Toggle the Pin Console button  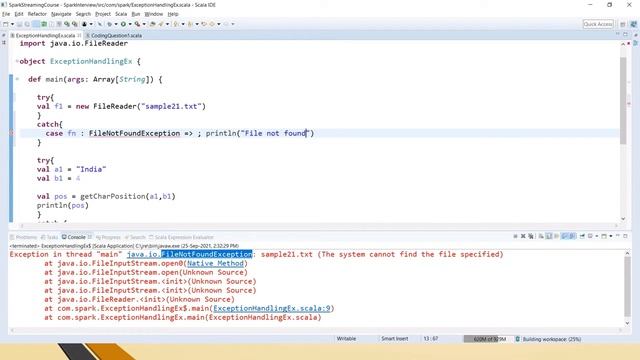pyautogui.click(x=582, y=236)
